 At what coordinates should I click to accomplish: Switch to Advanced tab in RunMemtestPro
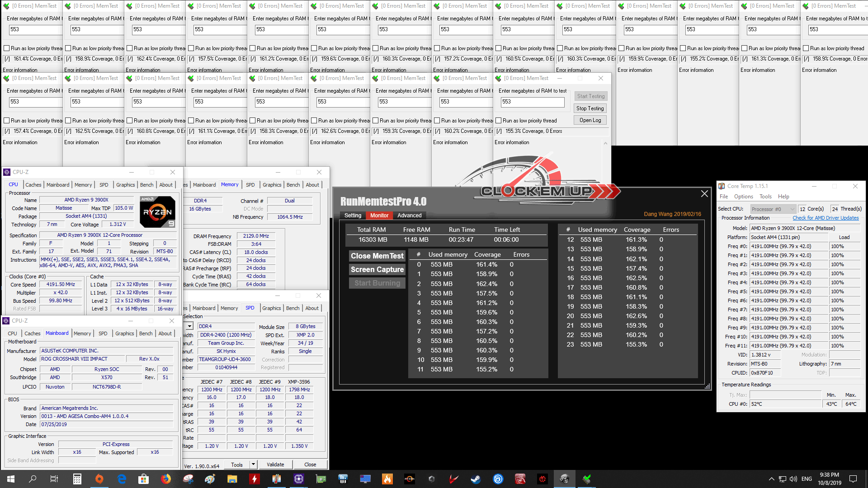coord(409,216)
